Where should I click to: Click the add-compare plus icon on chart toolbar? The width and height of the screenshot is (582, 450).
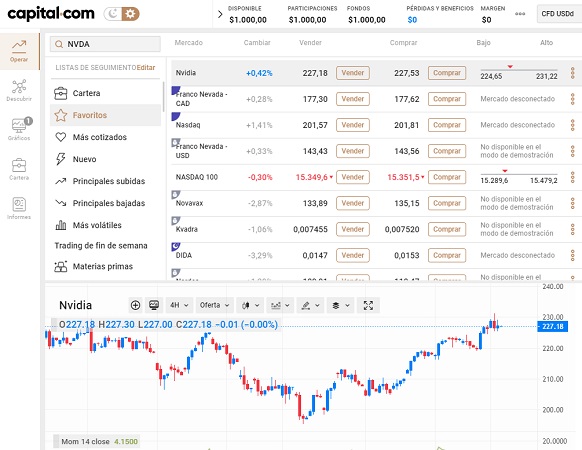tap(135, 305)
